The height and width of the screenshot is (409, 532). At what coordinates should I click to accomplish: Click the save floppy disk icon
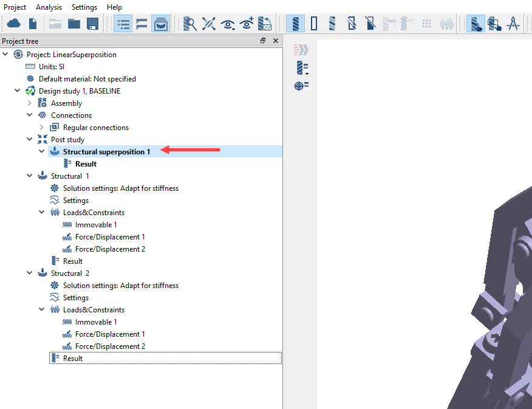coord(92,24)
